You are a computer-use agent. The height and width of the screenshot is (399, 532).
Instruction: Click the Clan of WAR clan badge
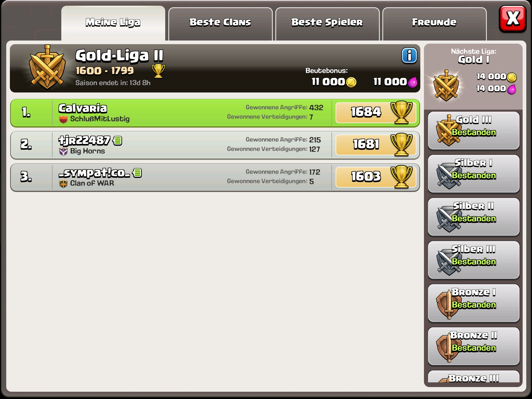pyautogui.click(x=63, y=184)
